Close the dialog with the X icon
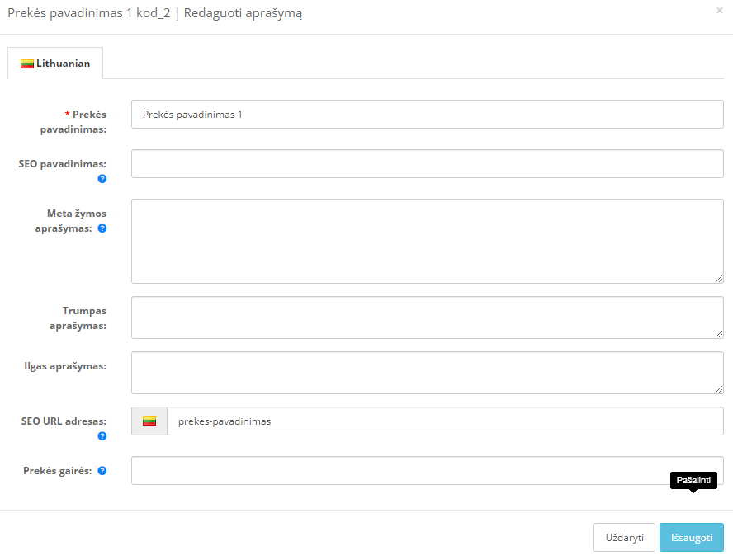The width and height of the screenshot is (733, 560). (720, 10)
